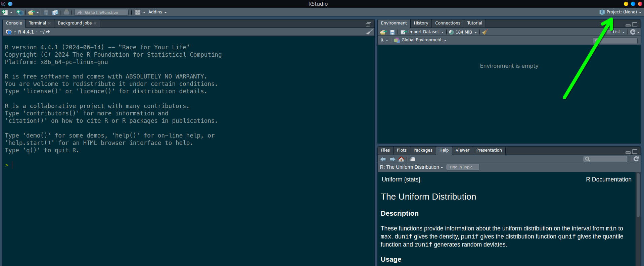Open the Presentation tab
The image size is (644, 266).
489,150
